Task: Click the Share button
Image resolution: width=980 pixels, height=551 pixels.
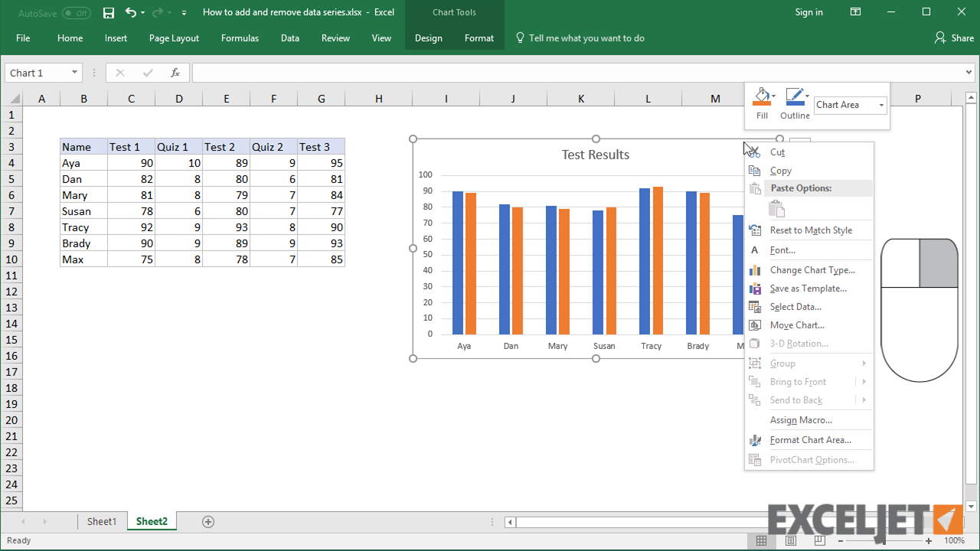Action: pos(954,38)
